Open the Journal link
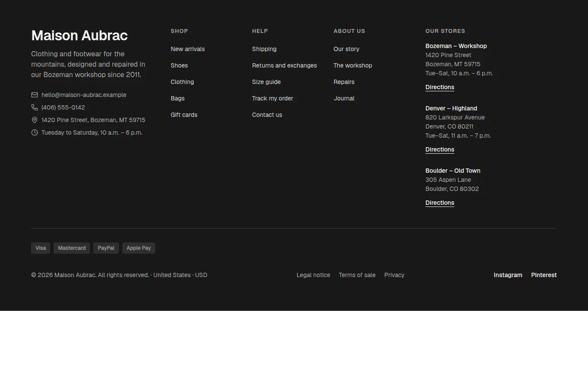Viewport: 588px width, 368px height. click(x=344, y=98)
